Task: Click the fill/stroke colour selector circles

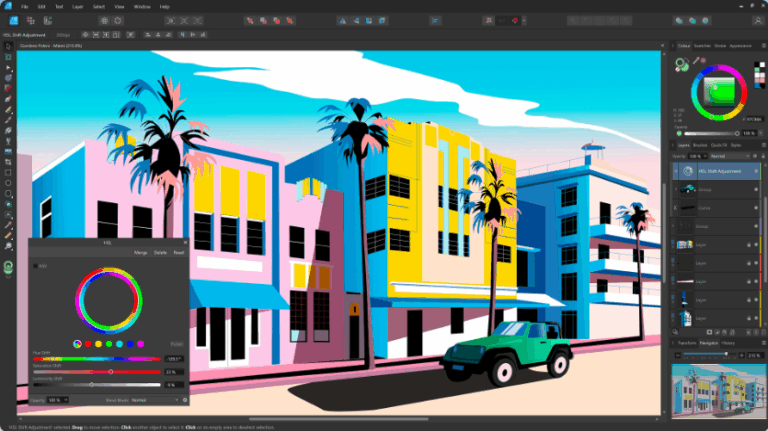Action: tap(681, 65)
